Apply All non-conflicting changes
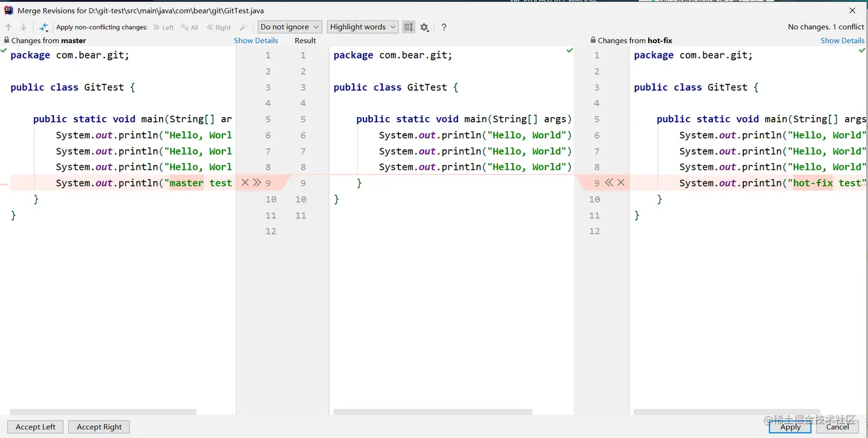 (189, 27)
